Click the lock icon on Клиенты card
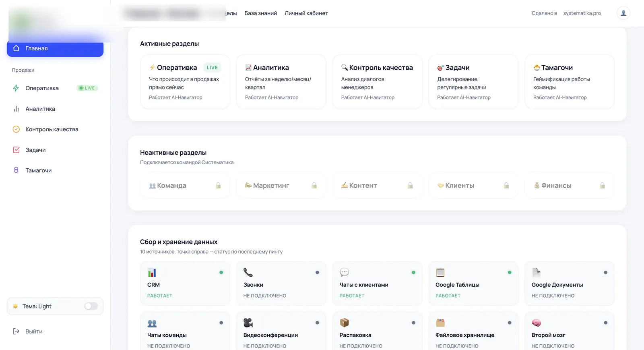 [506, 186]
